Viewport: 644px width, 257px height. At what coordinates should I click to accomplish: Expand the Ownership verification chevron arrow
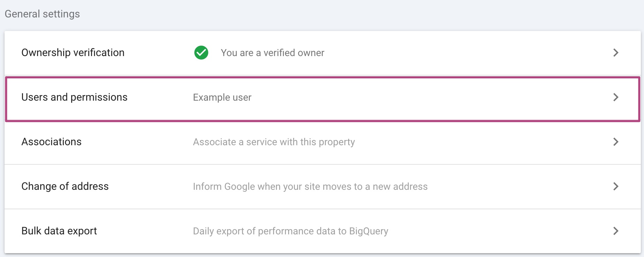tap(616, 53)
